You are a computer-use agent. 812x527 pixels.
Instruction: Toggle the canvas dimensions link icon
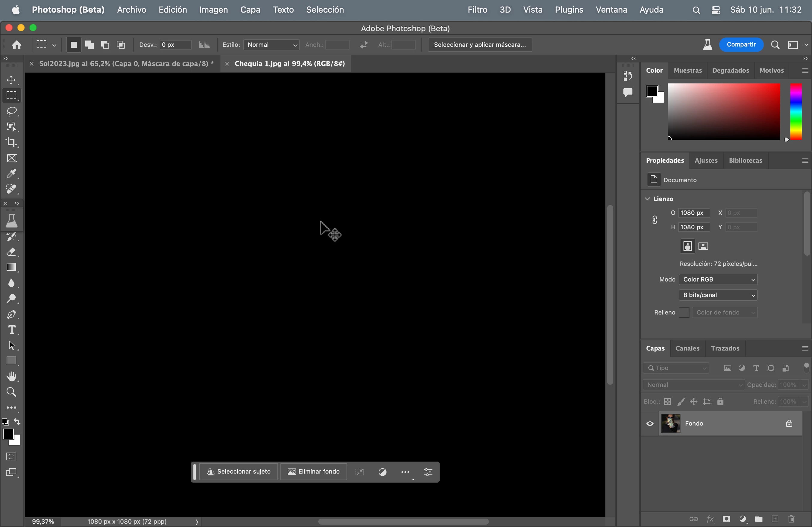coord(654,220)
